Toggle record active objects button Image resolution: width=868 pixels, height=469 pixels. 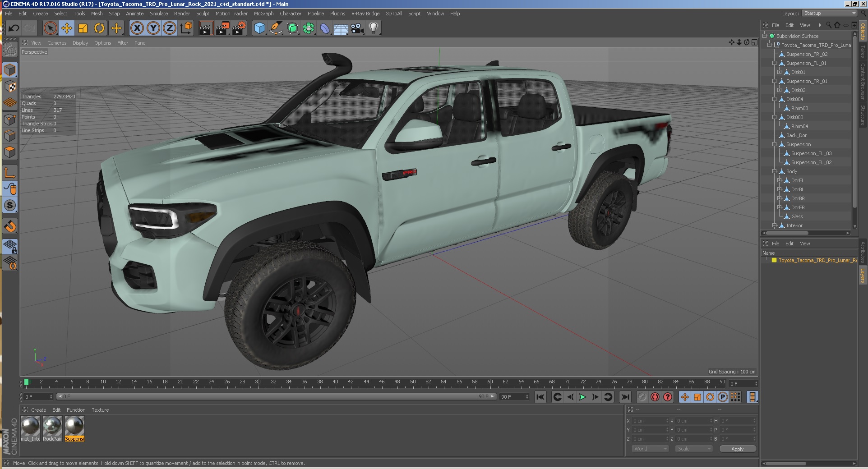pos(642,397)
